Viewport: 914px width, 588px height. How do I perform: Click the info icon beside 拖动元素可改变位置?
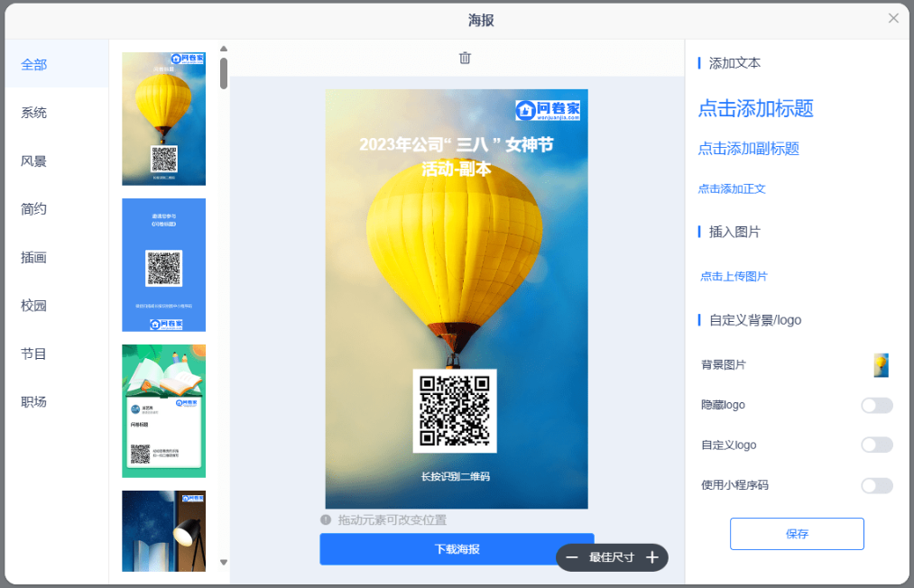(326, 519)
